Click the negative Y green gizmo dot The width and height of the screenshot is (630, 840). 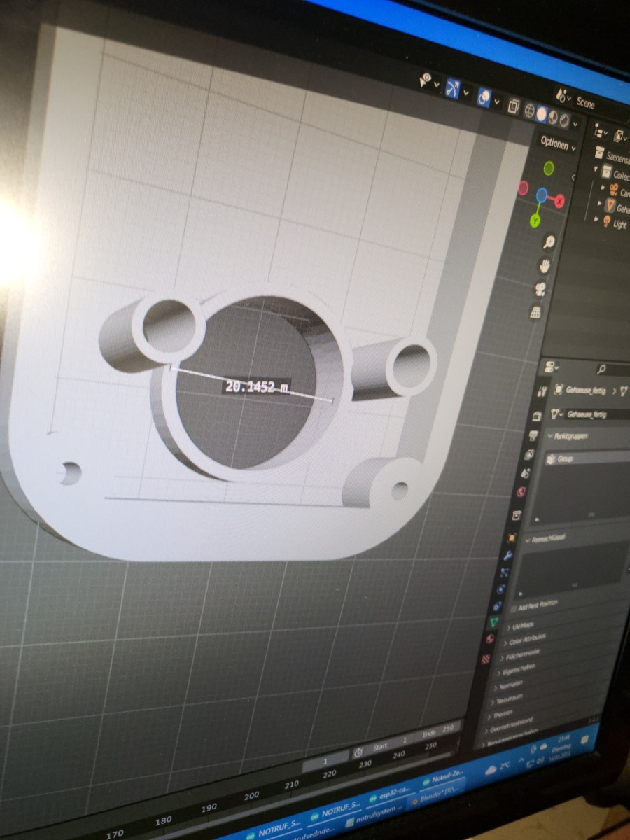549,168
